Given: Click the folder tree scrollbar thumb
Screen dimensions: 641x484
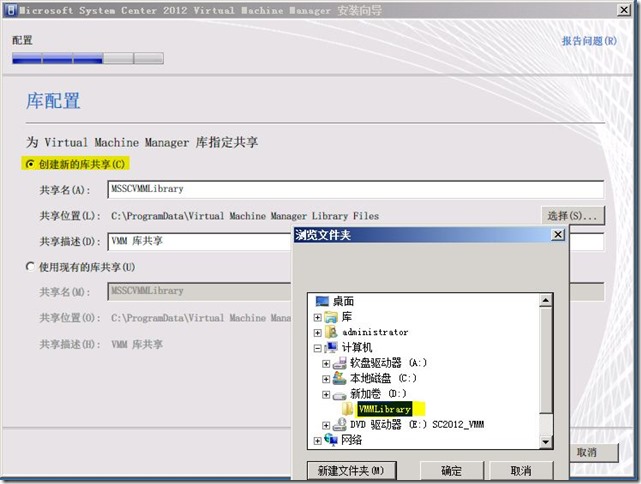Looking at the screenshot, I should [545, 360].
